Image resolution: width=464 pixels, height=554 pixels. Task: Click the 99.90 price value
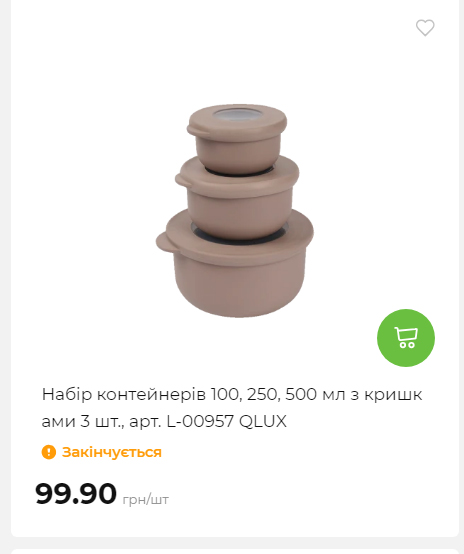[x=76, y=494]
